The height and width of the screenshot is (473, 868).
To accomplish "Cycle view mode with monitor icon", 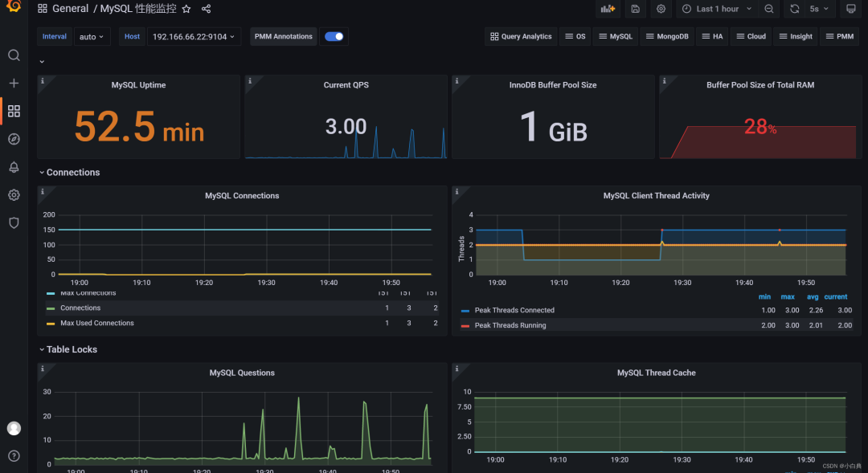I will (x=851, y=9).
